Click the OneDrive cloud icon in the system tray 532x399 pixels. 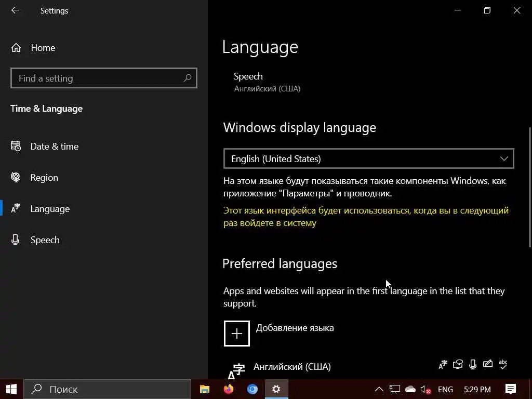410,389
